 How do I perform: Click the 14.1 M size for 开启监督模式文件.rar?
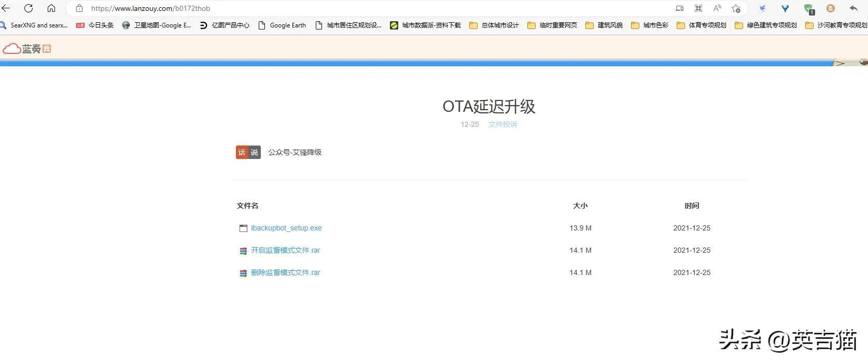click(x=580, y=250)
